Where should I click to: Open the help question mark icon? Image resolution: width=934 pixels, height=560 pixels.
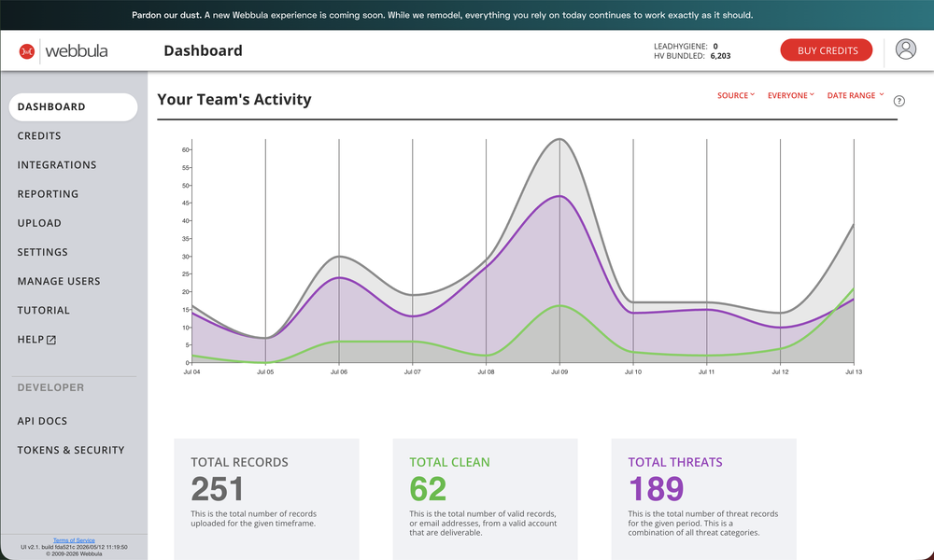click(x=899, y=101)
